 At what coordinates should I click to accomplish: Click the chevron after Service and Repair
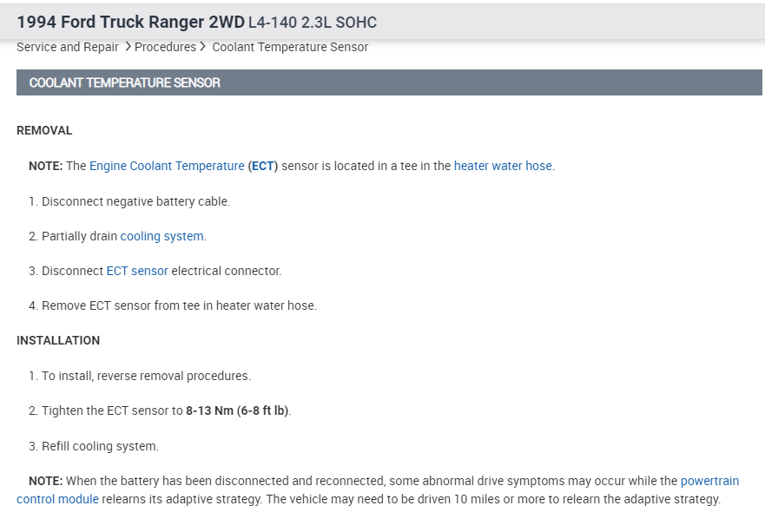pyautogui.click(x=127, y=47)
